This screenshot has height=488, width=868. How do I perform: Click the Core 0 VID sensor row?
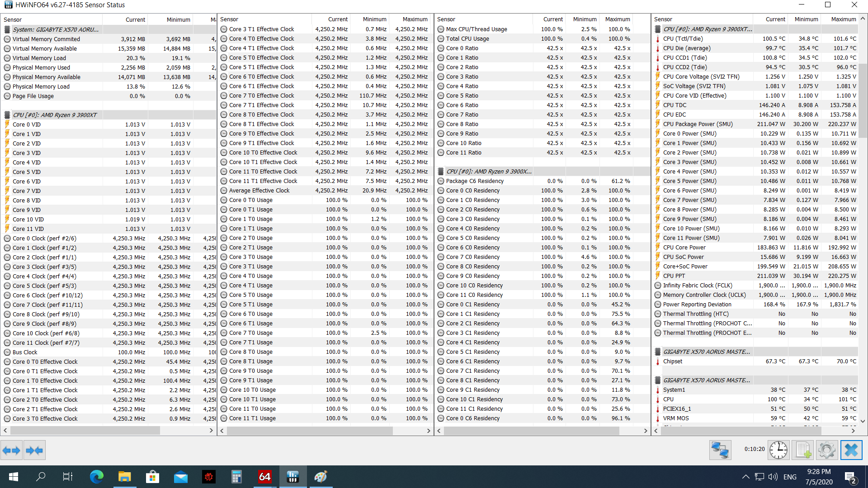108,125
